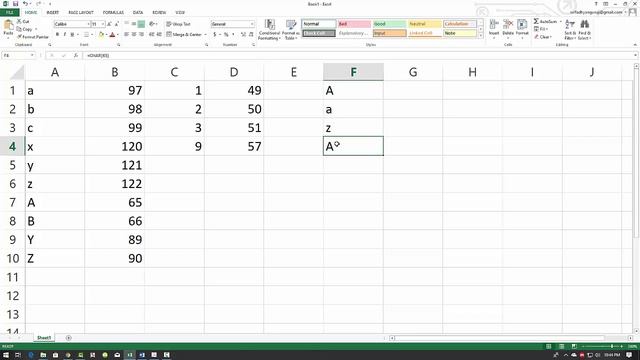The width and height of the screenshot is (640, 360).
Task: Save the workbook from quick access toolbar
Action: click(x=16, y=4)
